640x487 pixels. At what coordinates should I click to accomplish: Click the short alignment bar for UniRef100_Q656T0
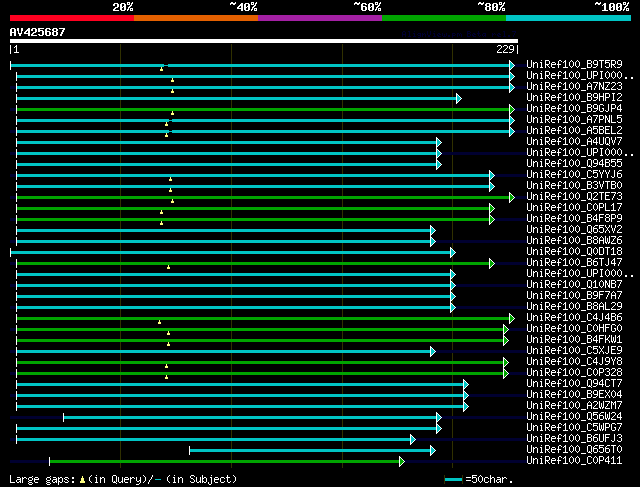pos(310,451)
